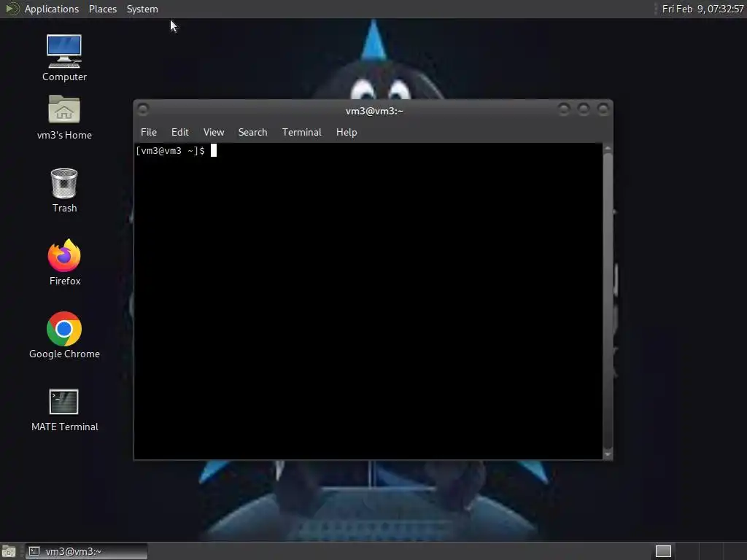Launch Google Chrome from the desktop

[64, 335]
